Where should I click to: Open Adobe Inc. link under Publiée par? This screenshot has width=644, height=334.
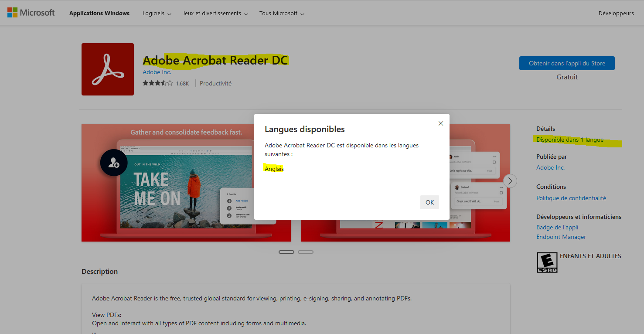tap(550, 168)
